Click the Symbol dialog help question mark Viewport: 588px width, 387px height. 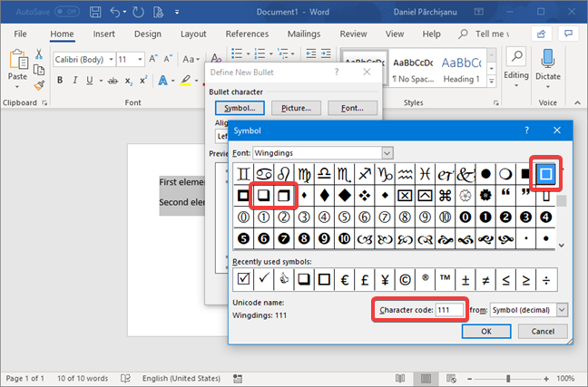[x=526, y=131]
